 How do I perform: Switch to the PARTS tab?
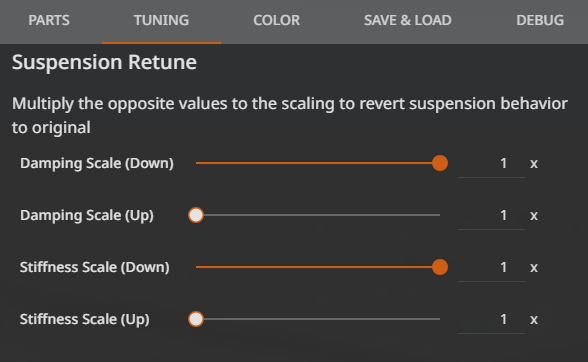click(49, 21)
